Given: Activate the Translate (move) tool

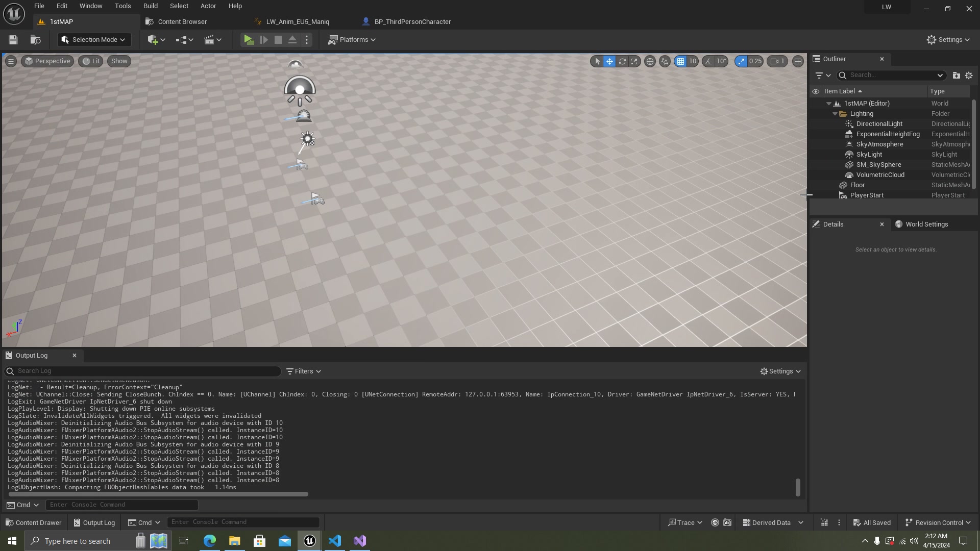Looking at the screenshot, I should [609, 61].
